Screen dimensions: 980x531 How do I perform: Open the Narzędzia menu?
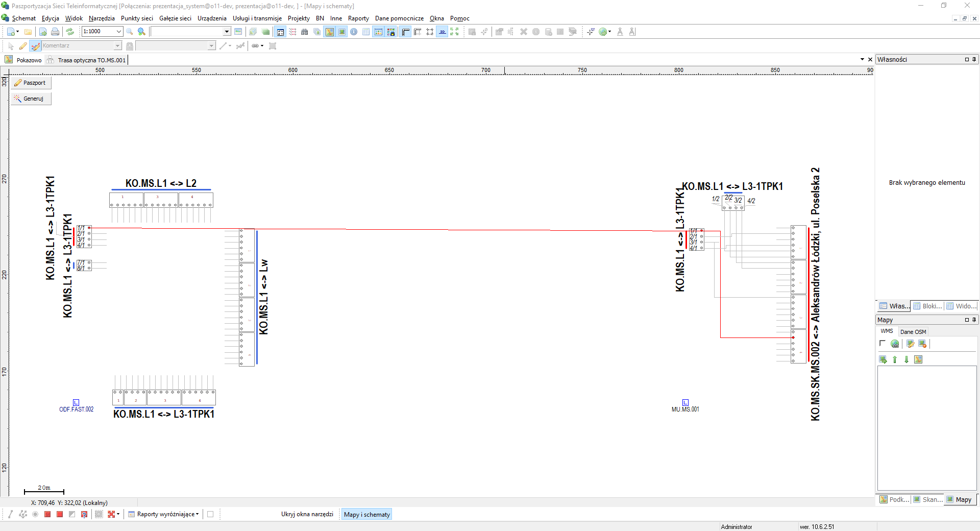pyautogui.click(x=102, y=18)
